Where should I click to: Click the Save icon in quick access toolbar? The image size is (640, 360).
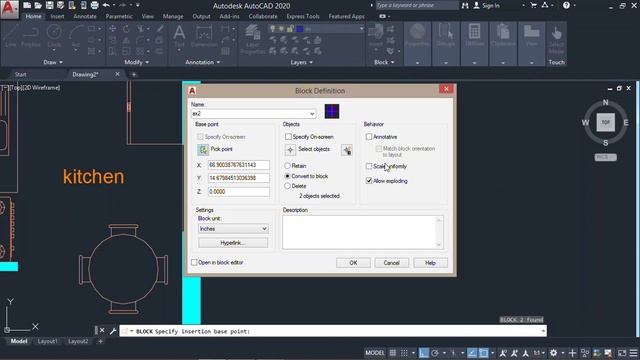tap(49, 5)
